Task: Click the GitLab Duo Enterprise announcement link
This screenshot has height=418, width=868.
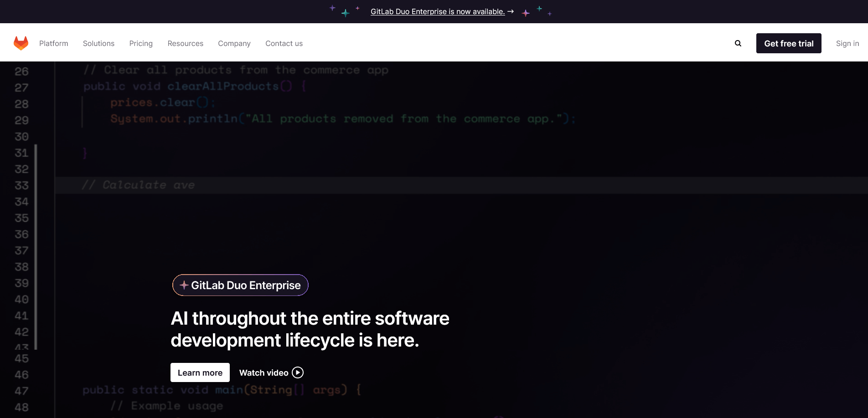Action: coord(438,11)
